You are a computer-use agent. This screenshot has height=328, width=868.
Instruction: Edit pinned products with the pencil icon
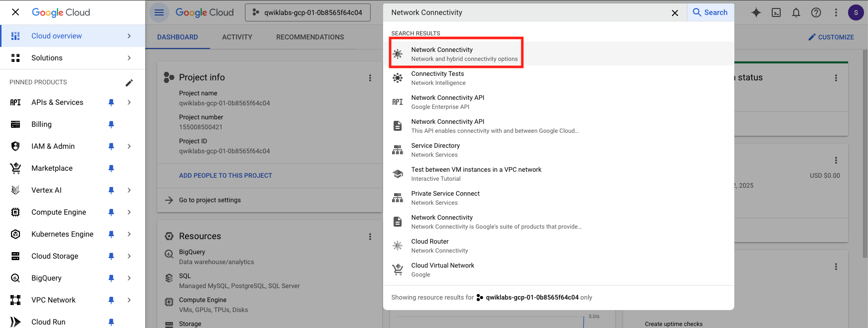pyautogui.click(x=129, y=82)
